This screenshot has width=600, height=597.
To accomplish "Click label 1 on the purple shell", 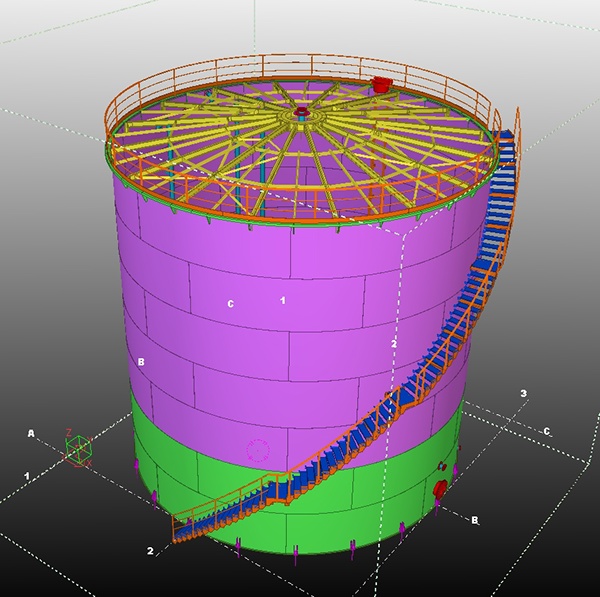I will coord(283,300).
